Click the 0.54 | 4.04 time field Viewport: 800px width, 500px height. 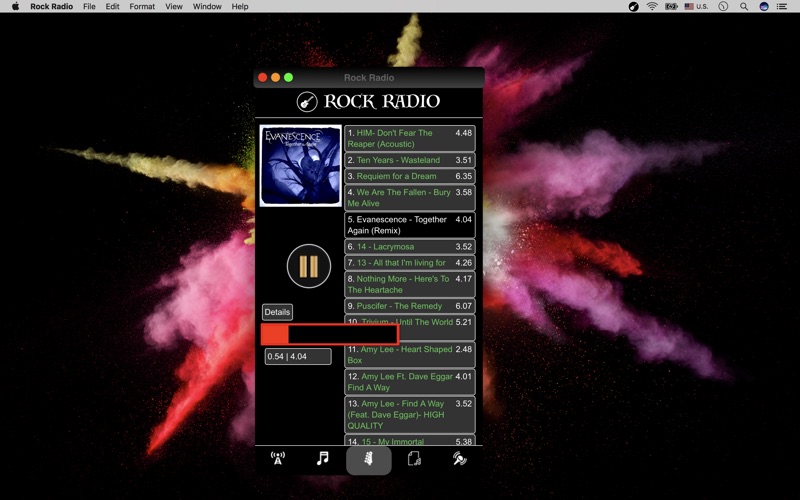[x=298, y=356]
